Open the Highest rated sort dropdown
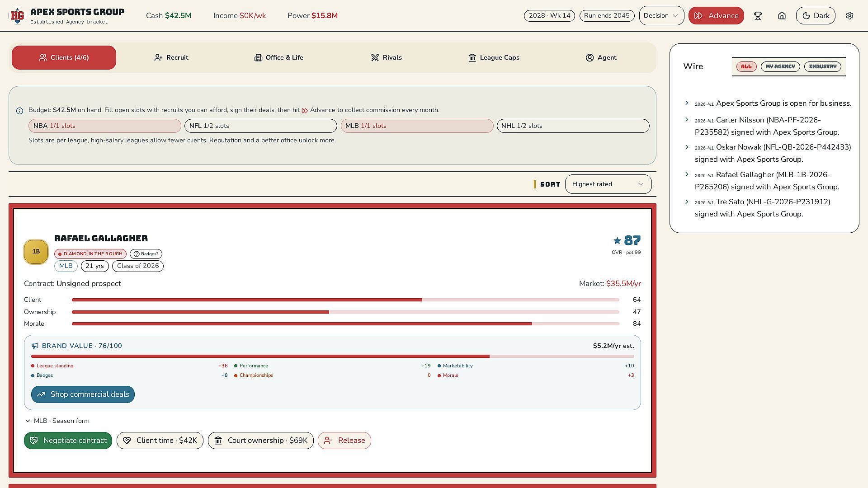This screenshot has height=488, width=868. pos(608,184)
